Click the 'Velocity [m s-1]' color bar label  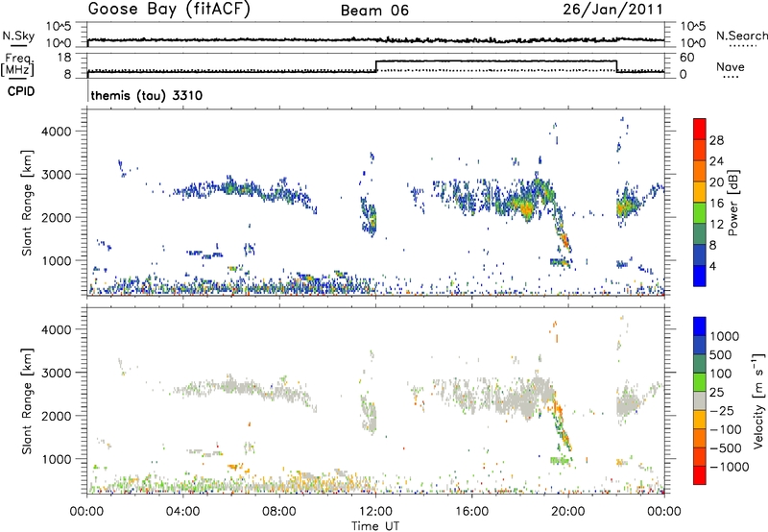coord(758,400)
